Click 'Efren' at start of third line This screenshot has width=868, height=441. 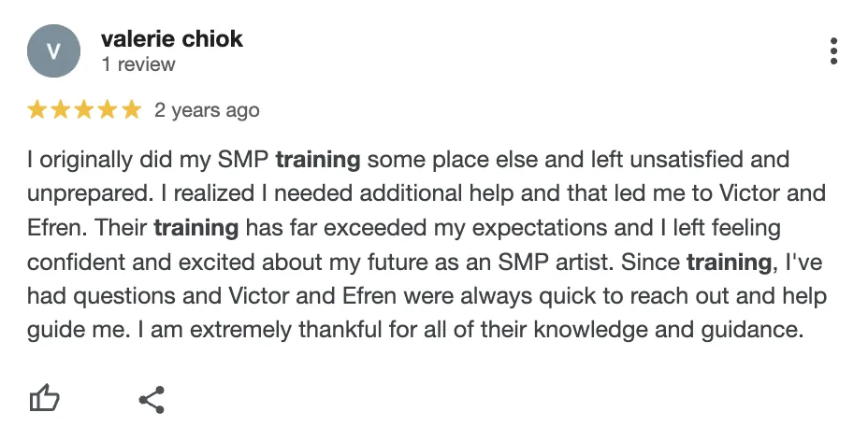click(x=53, y=228)
